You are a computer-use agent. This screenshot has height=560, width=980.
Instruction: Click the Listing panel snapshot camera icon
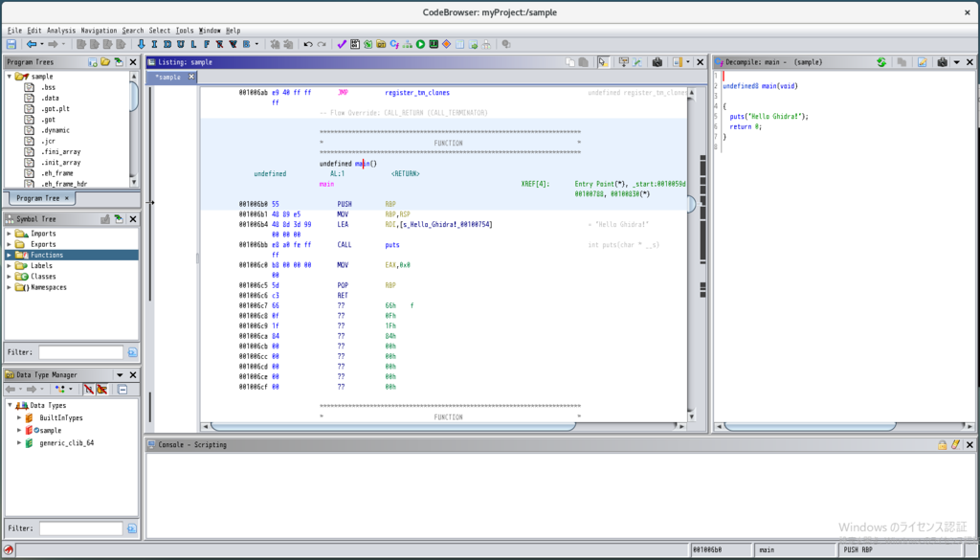pyautogui.click(x=657, y=62)
